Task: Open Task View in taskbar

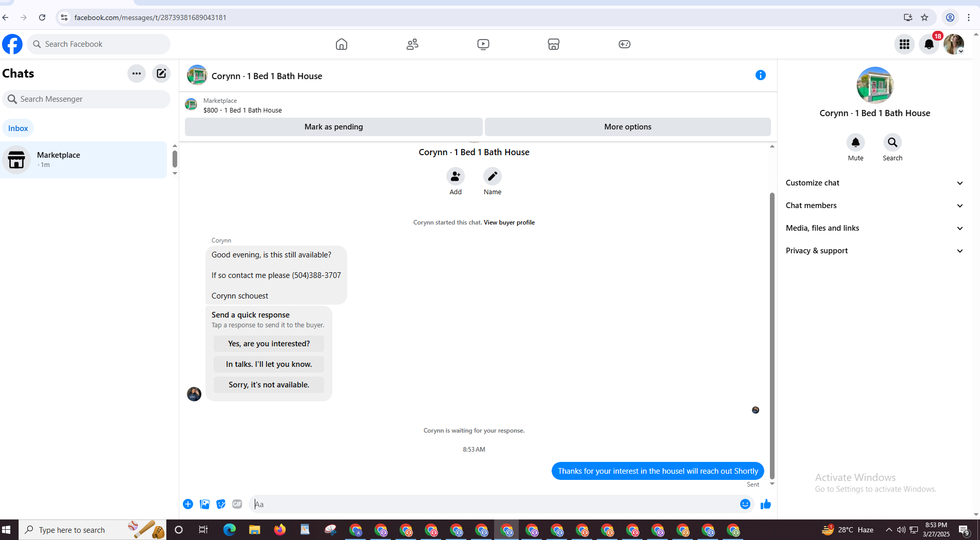Action: click(x=203, y=530)
